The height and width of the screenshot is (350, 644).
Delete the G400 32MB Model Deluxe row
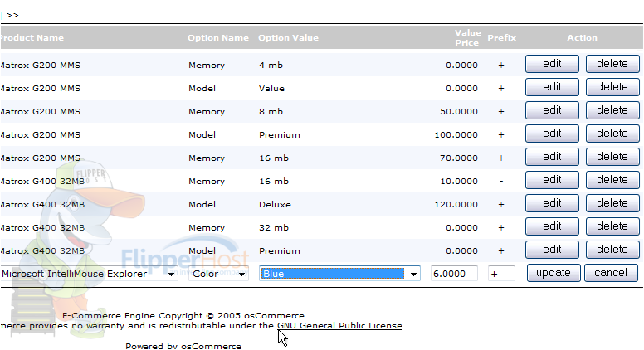(x=612, y=203)
